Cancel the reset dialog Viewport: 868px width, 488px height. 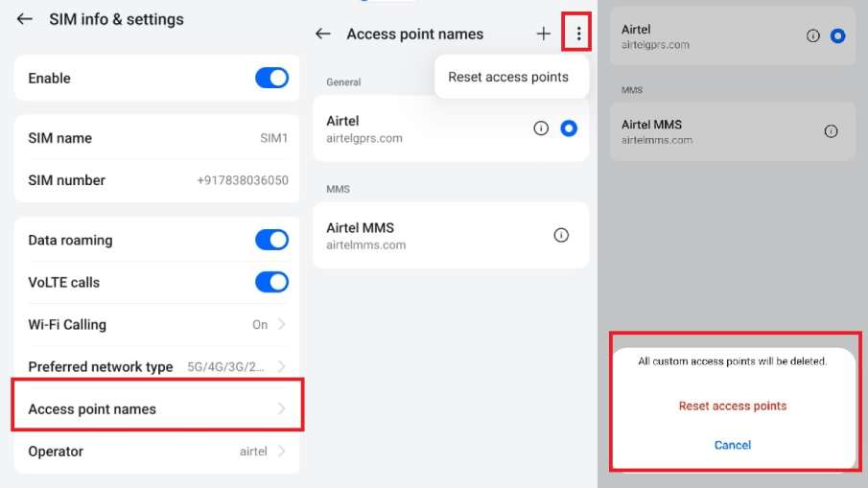733,445
